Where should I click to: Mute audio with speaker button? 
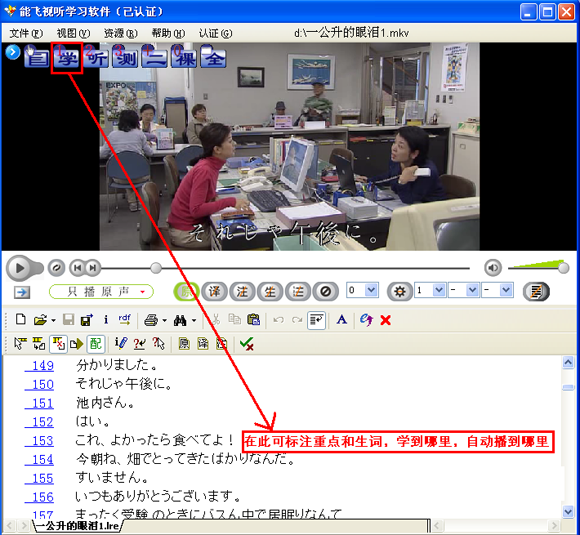pyautogui.click(x=493, y=268)
